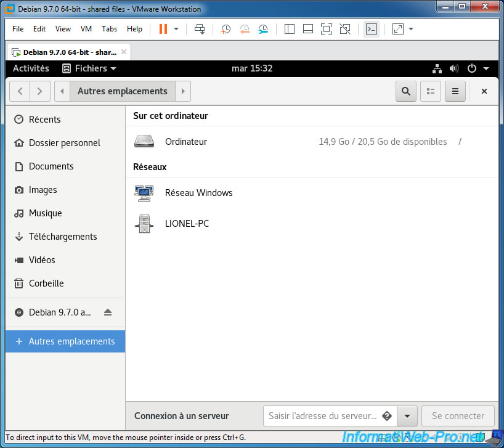Viewport: 504px width, 448px height.
Task: Open the console view icon
Action: click(x=372, y=29)
